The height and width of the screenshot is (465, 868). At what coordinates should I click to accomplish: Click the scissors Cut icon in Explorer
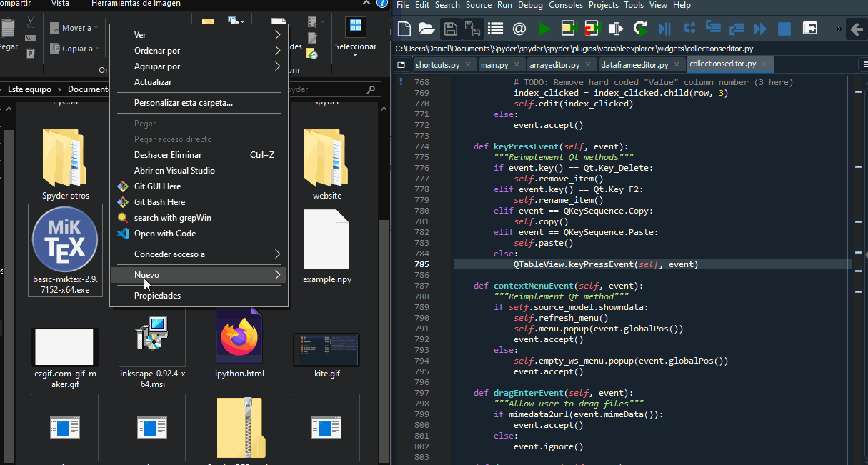(30, 23)
